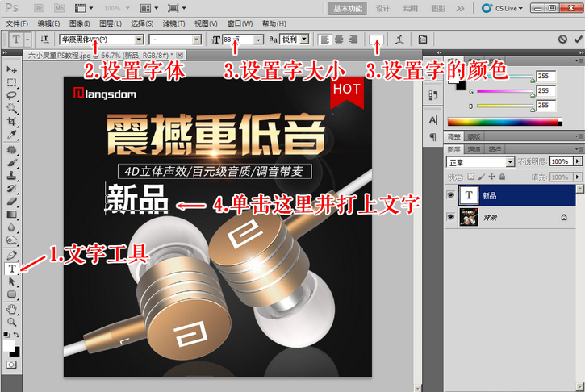Open the layer fill slider arrow
585x392 pixels.
578,177
